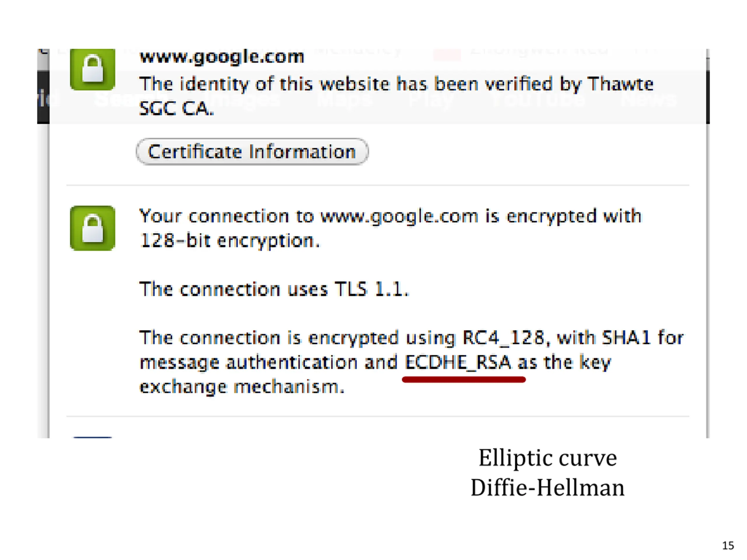This screenshot has height=560, width=747.
Task: Click the exchange mechanism text line
Action: coord(242,387)
